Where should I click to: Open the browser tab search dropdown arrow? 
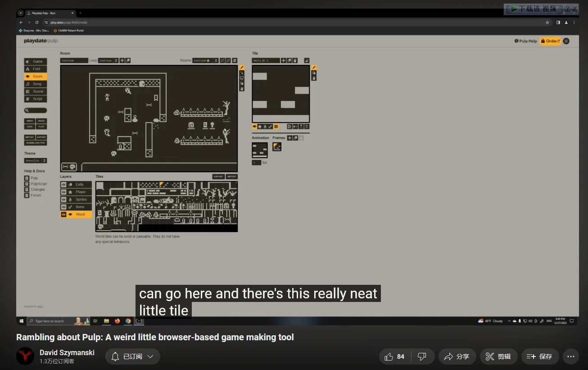point(21,13)
